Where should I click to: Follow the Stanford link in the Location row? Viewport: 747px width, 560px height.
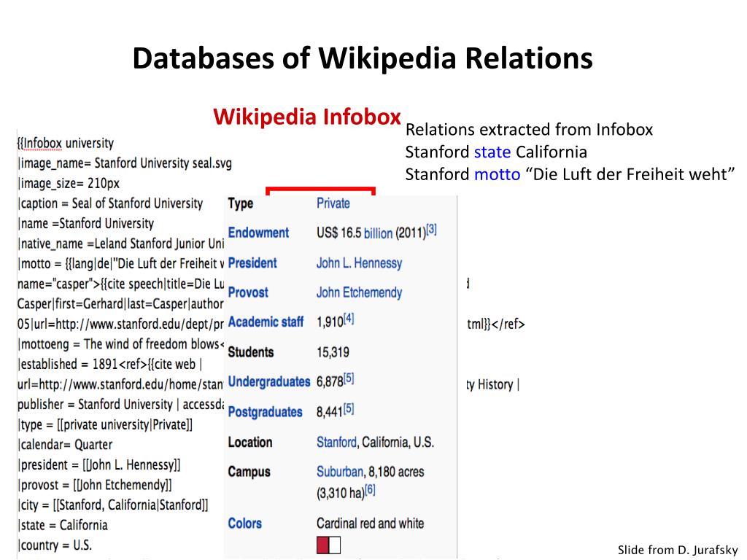coord(336,443)
